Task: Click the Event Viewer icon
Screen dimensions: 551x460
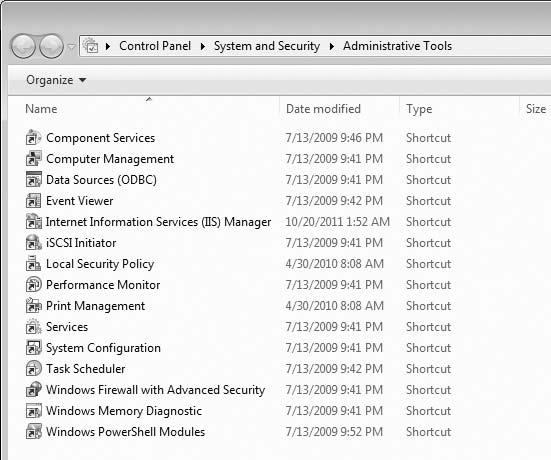Action: pos(34,200)
